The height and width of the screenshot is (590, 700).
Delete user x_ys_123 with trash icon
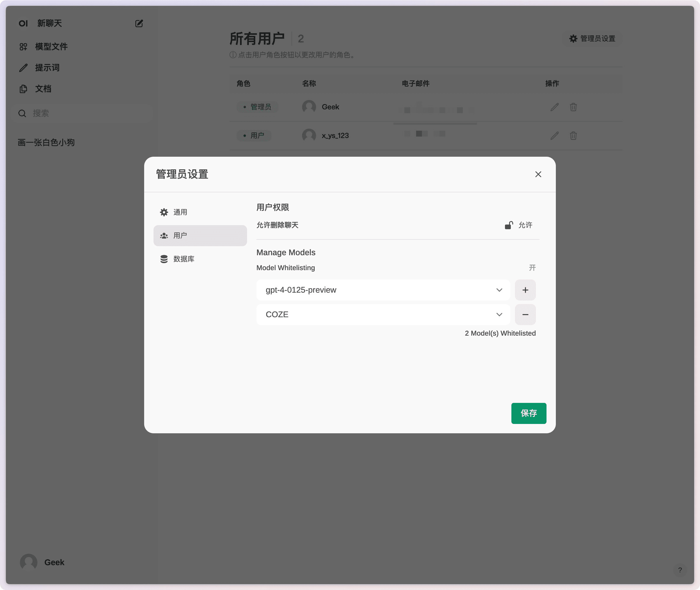(x=573, y=135)
